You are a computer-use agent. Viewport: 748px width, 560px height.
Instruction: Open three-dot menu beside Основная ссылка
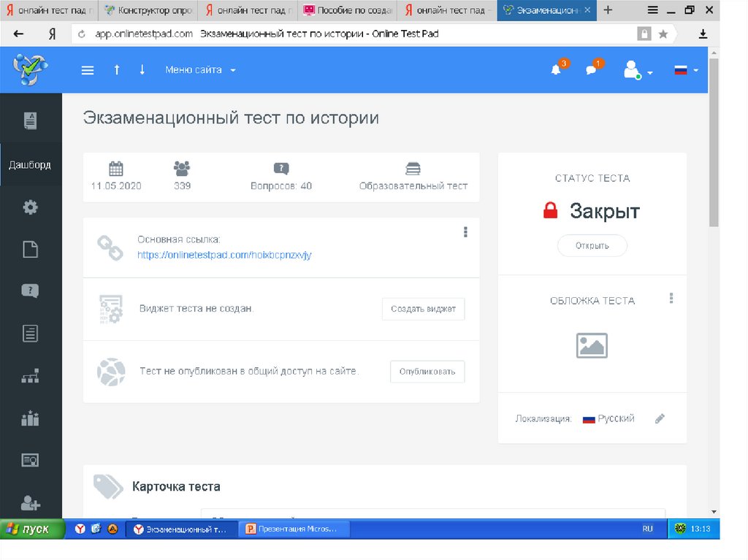465,232
